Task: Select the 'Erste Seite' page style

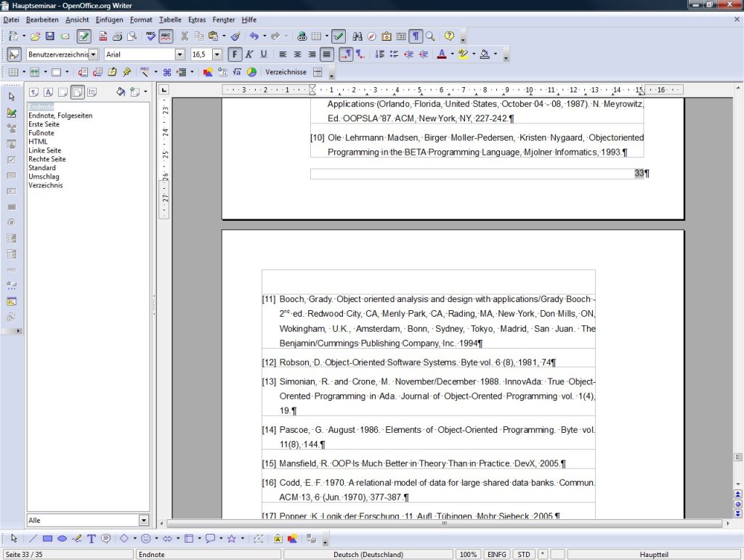Action: (44, 124)
